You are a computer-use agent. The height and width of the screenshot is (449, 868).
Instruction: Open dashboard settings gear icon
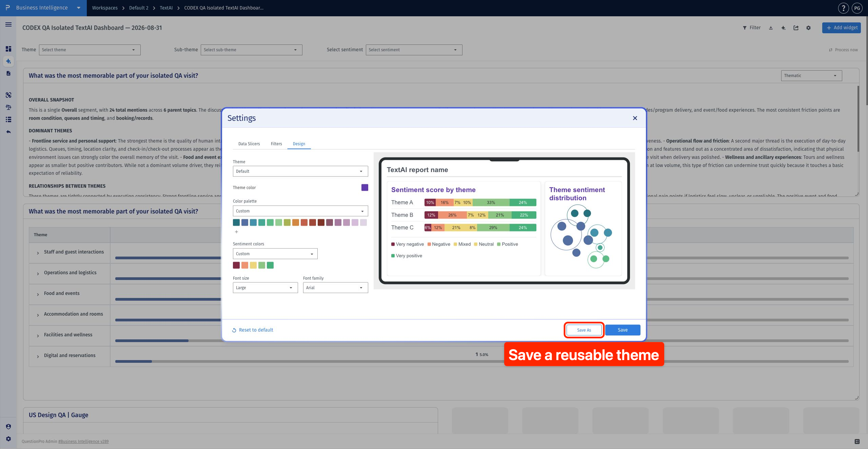[x=808, y=28]
